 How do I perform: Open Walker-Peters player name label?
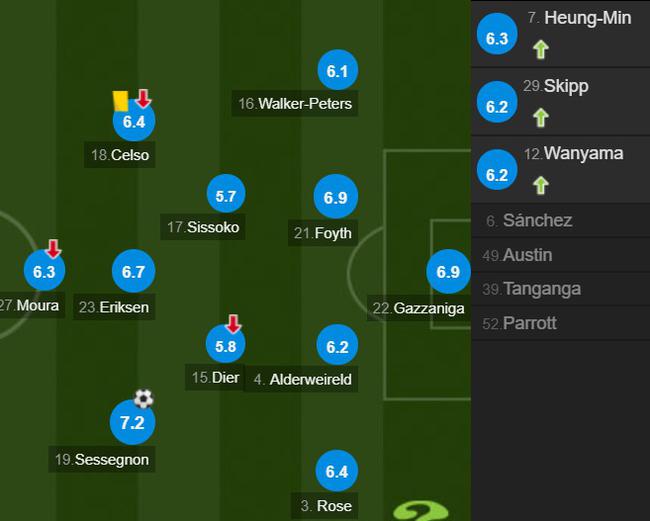pyautogui.click(x=295, y=103)
